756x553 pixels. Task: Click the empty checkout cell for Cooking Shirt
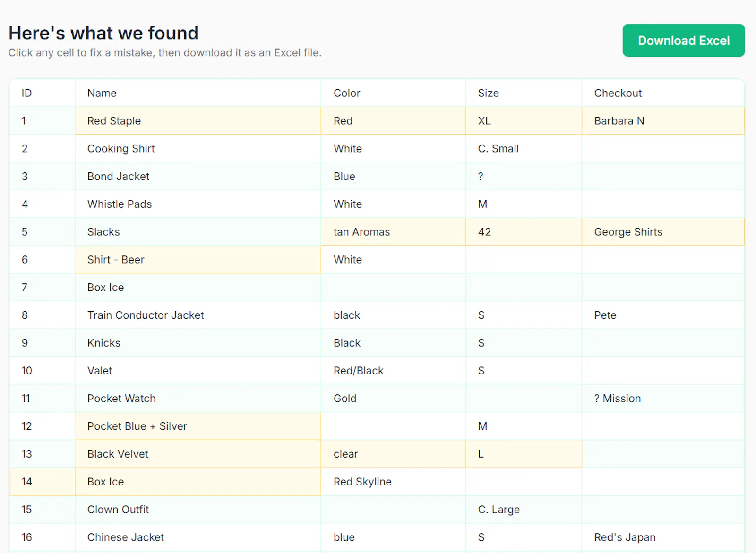click(x=663, y=149)
